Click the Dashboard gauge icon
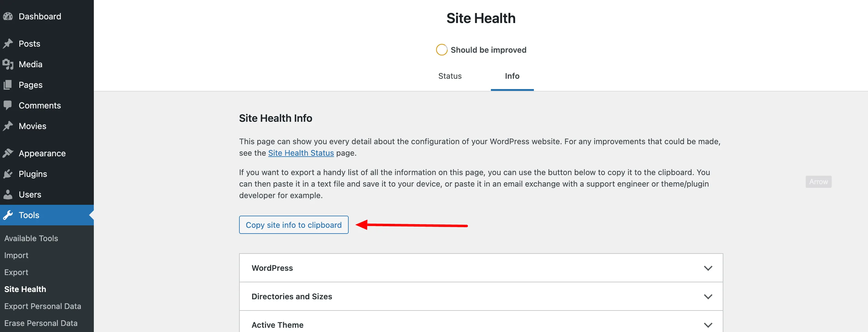Viewport: 868px width, 332px height. [8, 17]
